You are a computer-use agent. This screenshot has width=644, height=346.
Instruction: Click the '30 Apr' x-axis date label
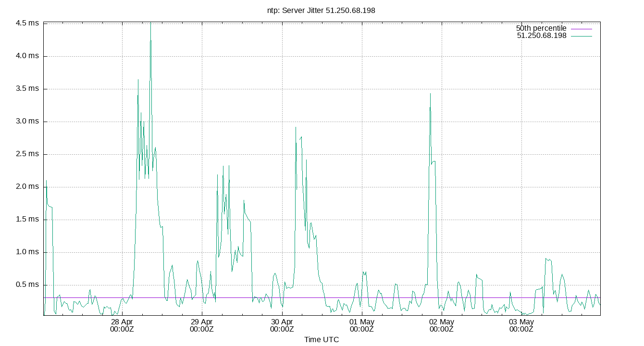282,321
